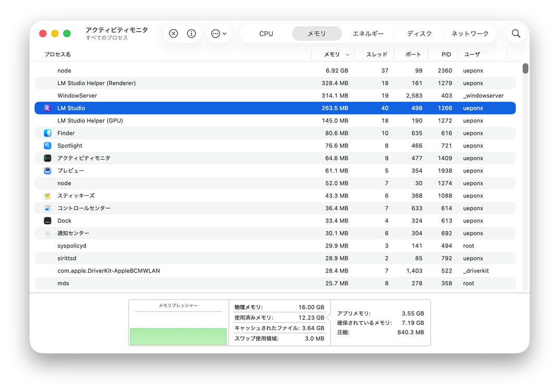Click PID 1266 in LM Studio row

[445, 108]
